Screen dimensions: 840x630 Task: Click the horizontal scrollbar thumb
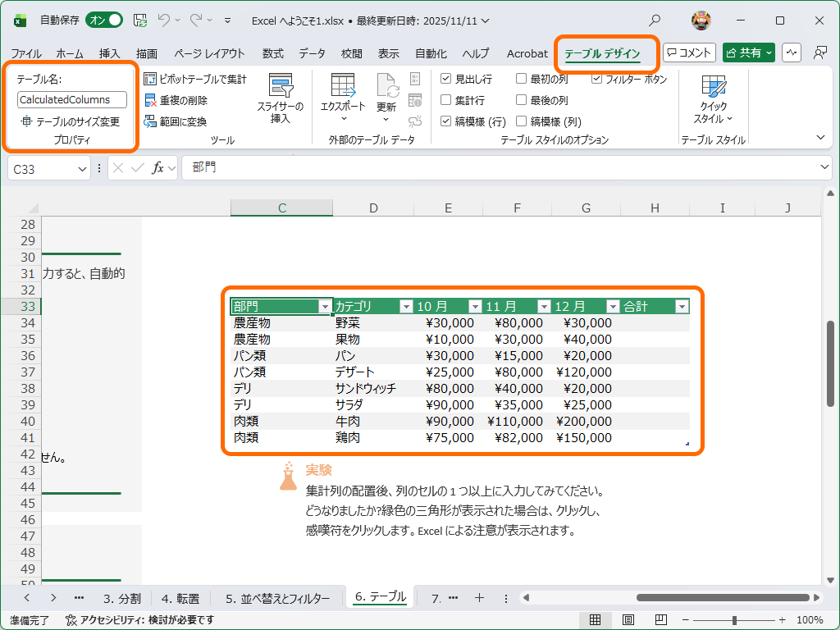(x=723, y=597)
